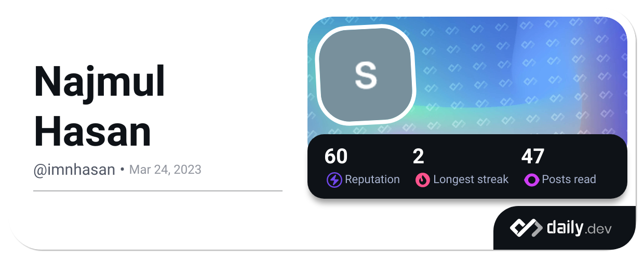This screenshot has width=644, height=258.
Task: Click the flame Longest streak icon
Action: pyautogui.click(x=422, y=180)
